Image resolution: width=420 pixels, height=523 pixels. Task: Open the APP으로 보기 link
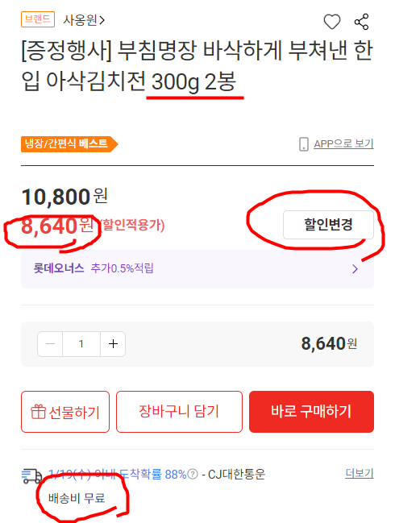343,144
